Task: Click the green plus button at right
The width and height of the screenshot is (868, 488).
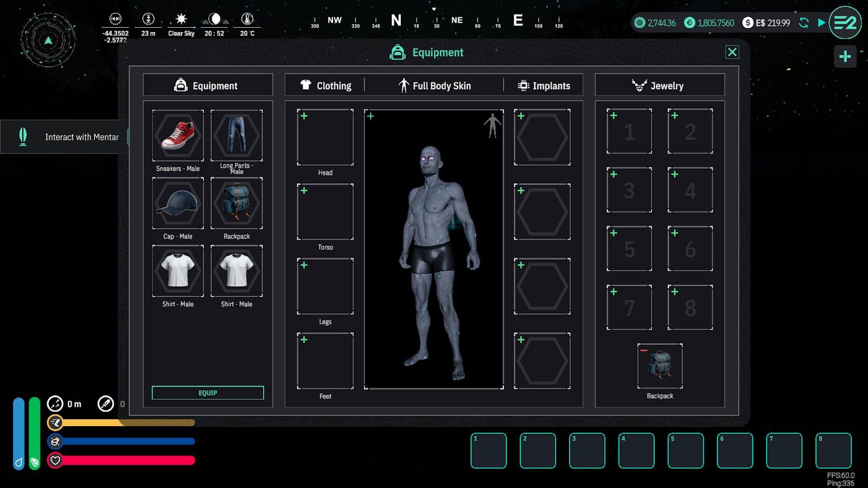Action: pos(845,56)
